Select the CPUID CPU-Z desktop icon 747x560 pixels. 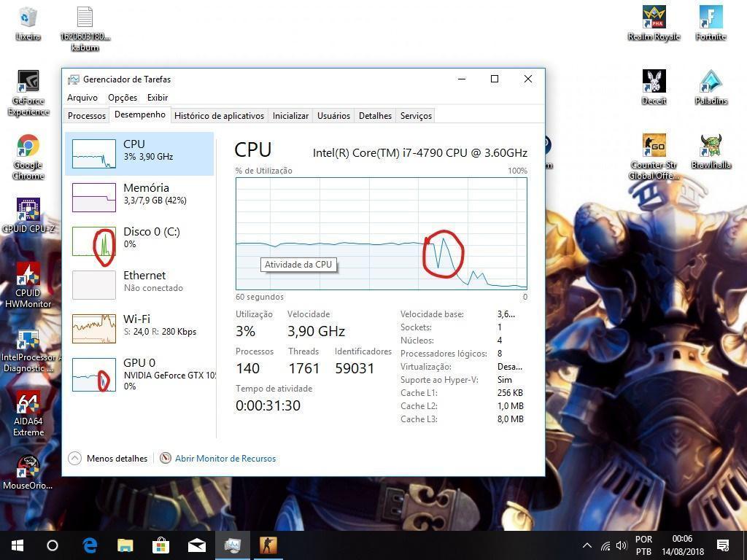28,215
